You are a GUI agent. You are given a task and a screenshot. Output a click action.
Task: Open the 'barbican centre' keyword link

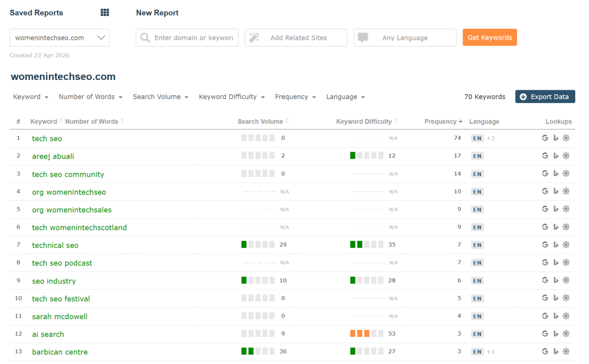pos(60,352)
